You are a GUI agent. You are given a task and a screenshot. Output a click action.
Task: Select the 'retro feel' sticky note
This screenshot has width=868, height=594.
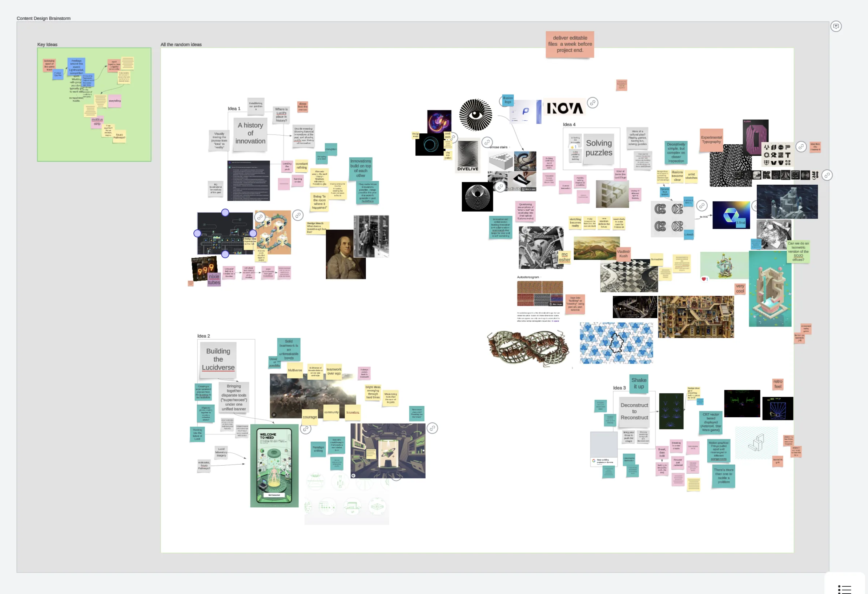[777, 384]
